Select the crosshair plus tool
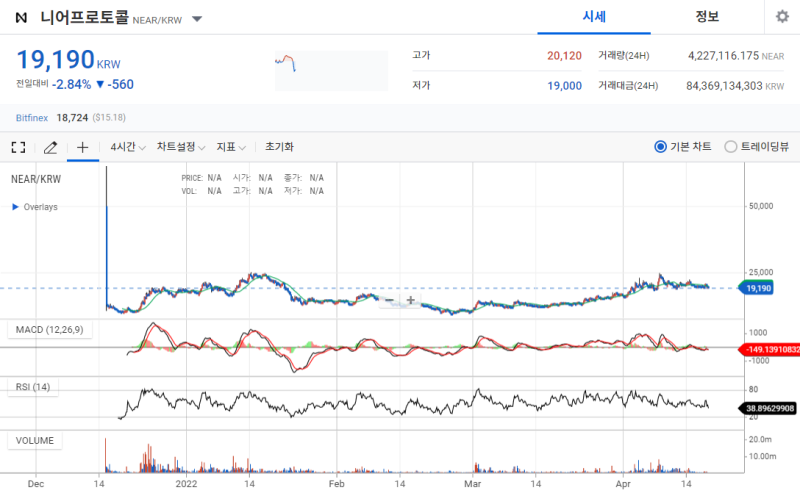Image resolution: width=800 pixels, height=493 pixels. click(x=83, y=147)
